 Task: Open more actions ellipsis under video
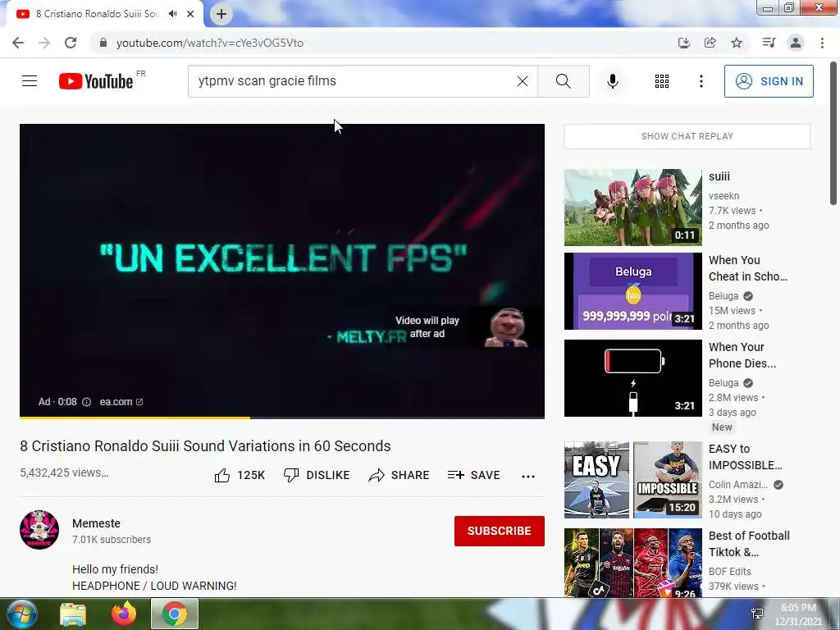pos(528,477)
